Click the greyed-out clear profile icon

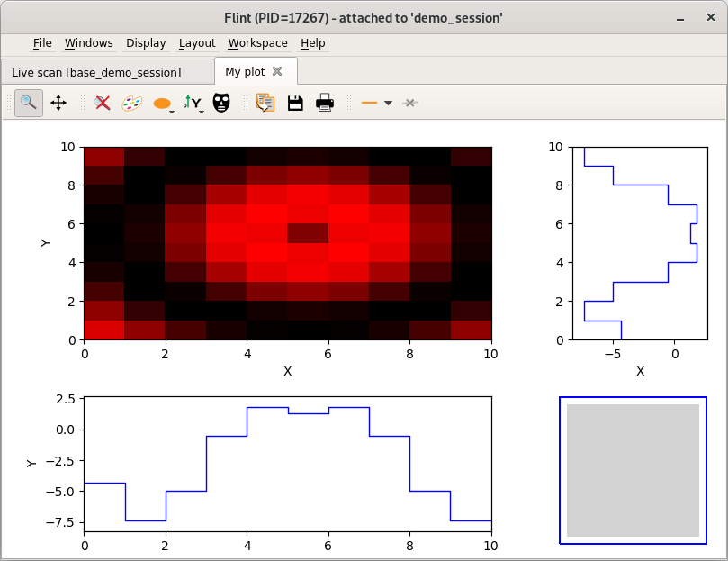[409, 103]
